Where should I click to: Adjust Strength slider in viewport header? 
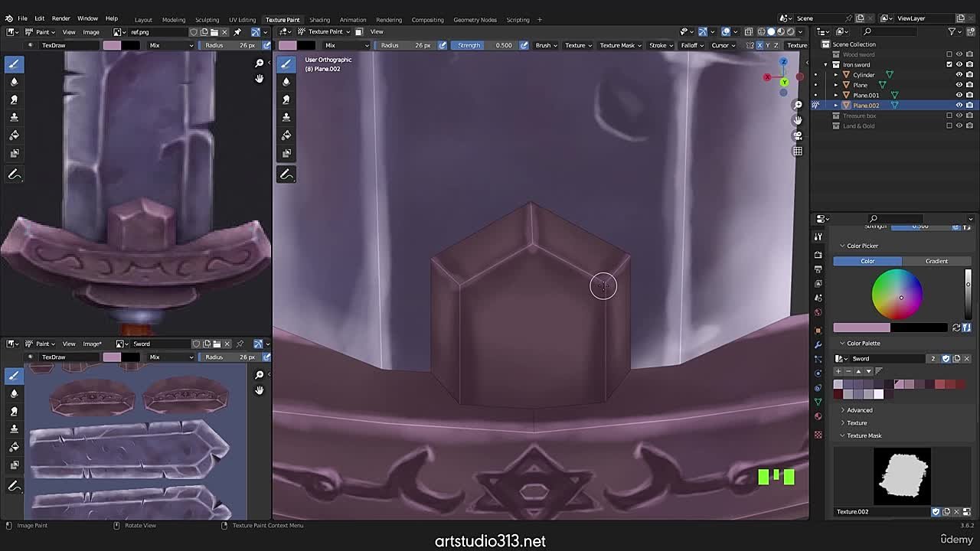(x=485, y=45)
